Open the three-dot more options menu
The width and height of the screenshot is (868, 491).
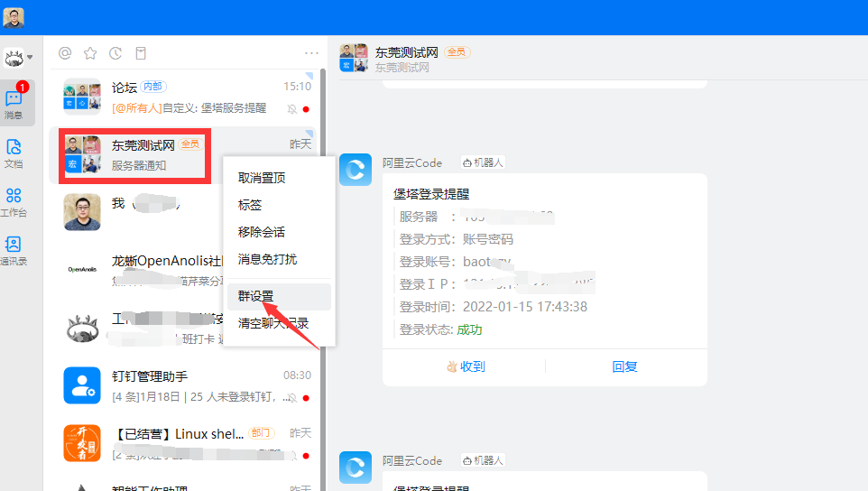pos(311,53)
